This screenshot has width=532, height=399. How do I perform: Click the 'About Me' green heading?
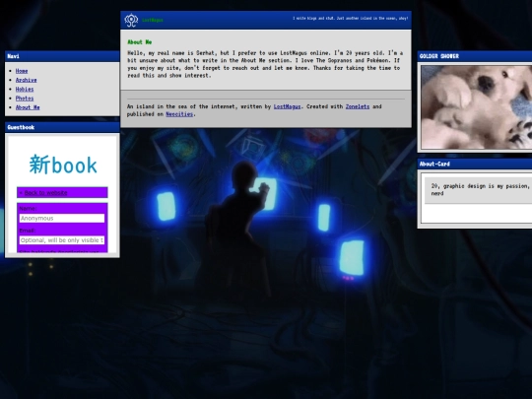(x=140, y=42)
